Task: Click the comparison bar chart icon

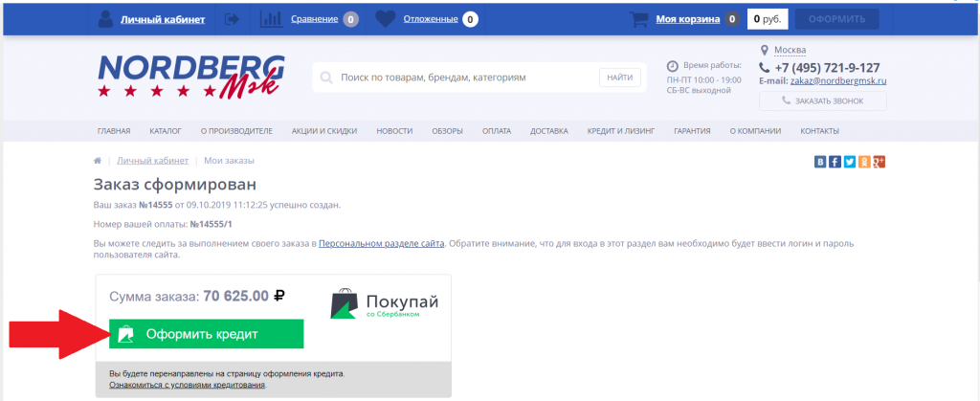Action: (x=271, y=19)
